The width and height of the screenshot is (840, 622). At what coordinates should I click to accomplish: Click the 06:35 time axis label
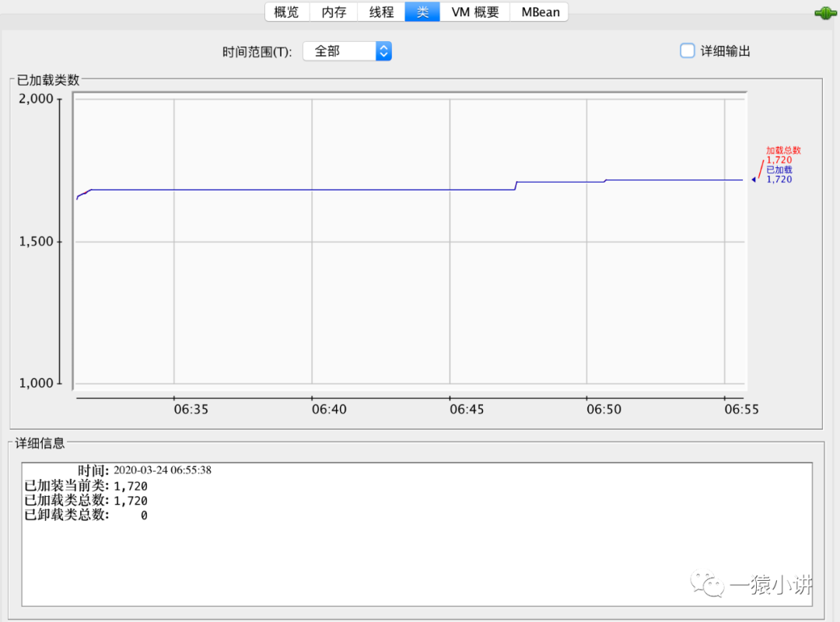point(191,409)
